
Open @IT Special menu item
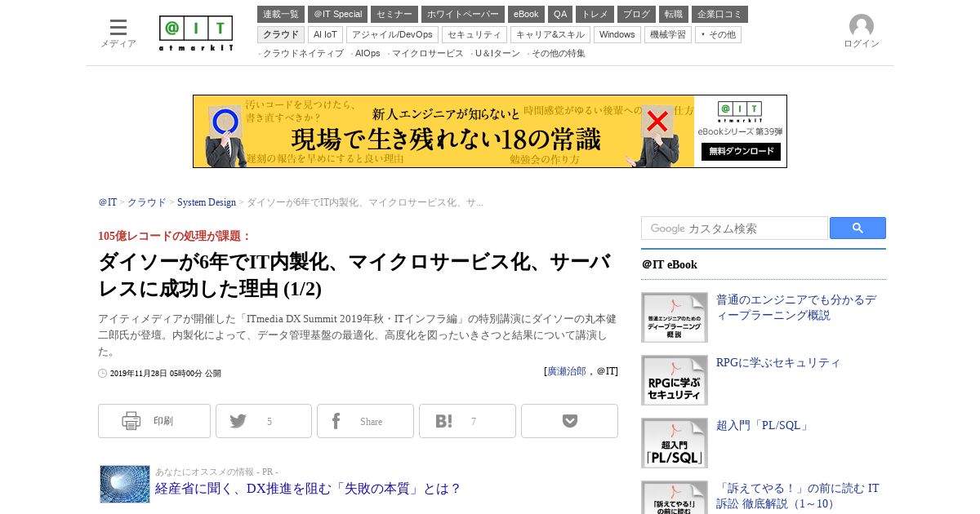click(x=337, y=15)
